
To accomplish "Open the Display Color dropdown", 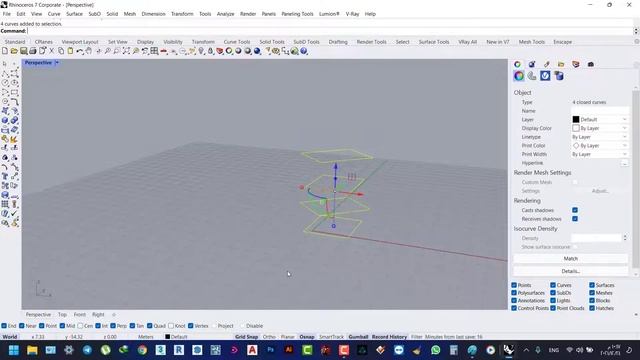I will click(600, 128).
